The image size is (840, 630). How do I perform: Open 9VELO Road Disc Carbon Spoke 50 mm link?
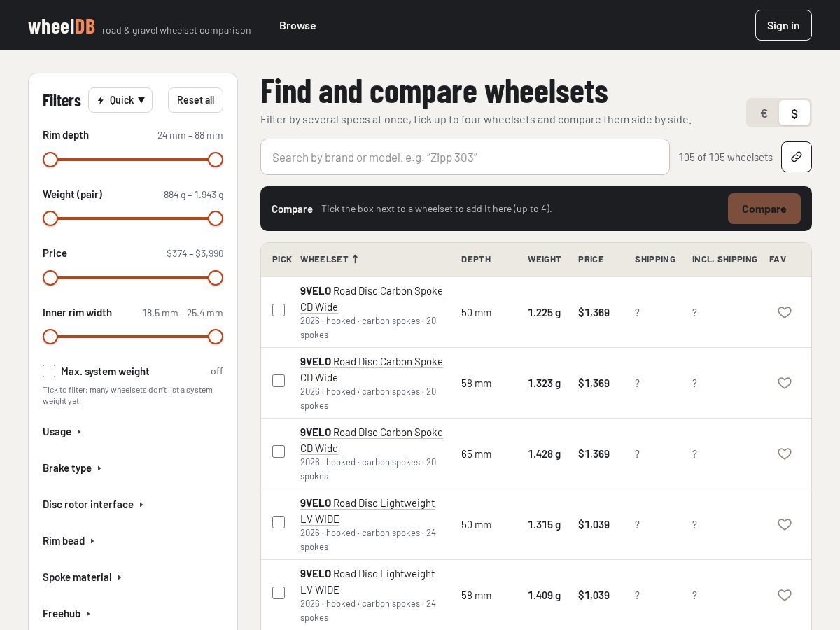372,299
